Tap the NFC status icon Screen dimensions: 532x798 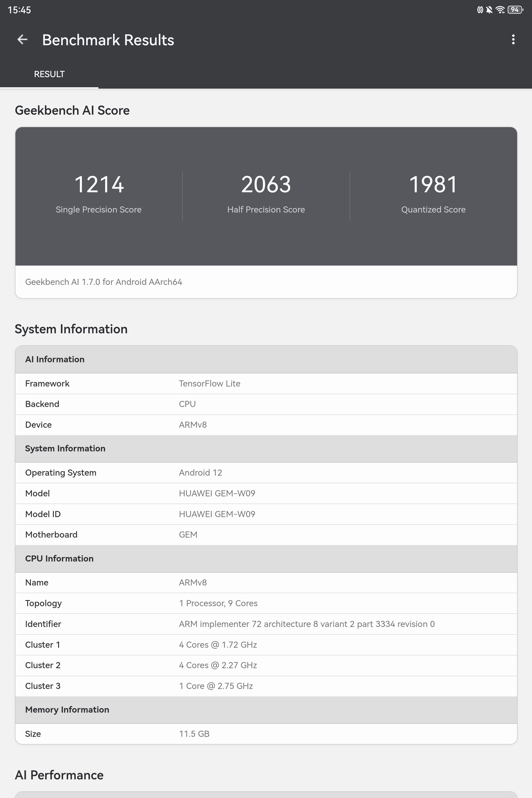[480, 10]
